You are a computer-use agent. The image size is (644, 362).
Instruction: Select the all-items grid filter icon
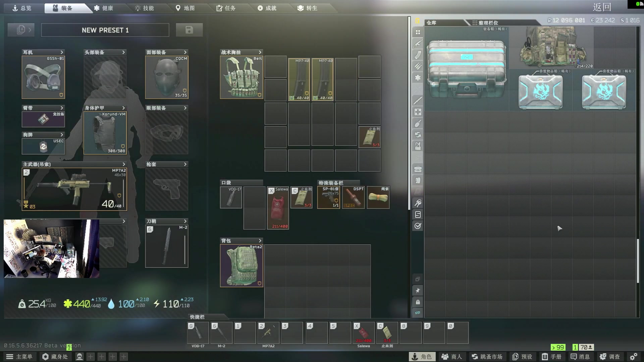(418, 32)
